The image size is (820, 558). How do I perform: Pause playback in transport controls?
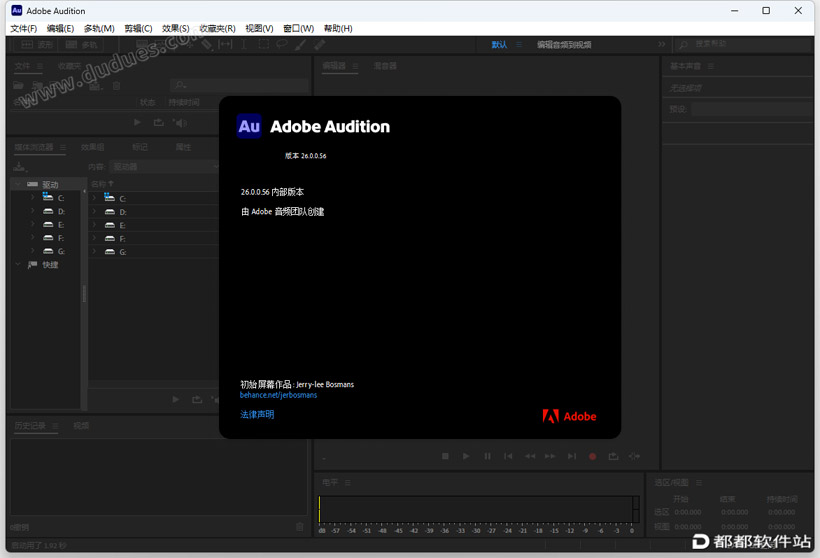[x=487, y=456]
